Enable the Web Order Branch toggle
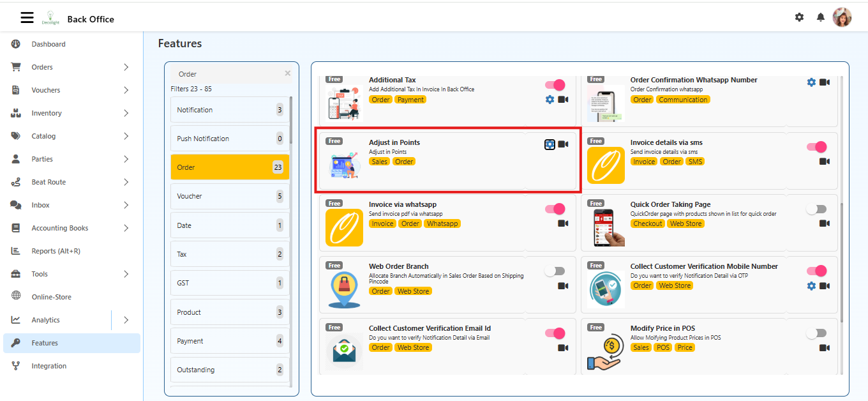This screenshot has height=401, width=868. coord(555,271)
